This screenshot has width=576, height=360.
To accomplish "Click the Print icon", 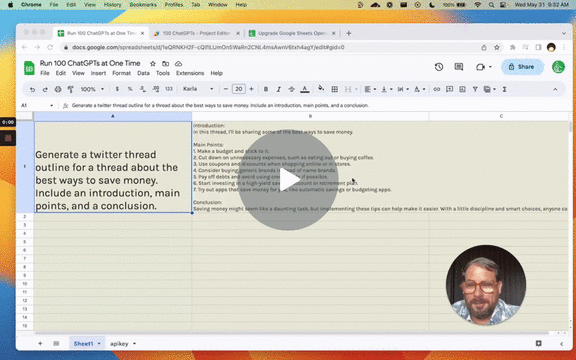I will coord(58,89).
